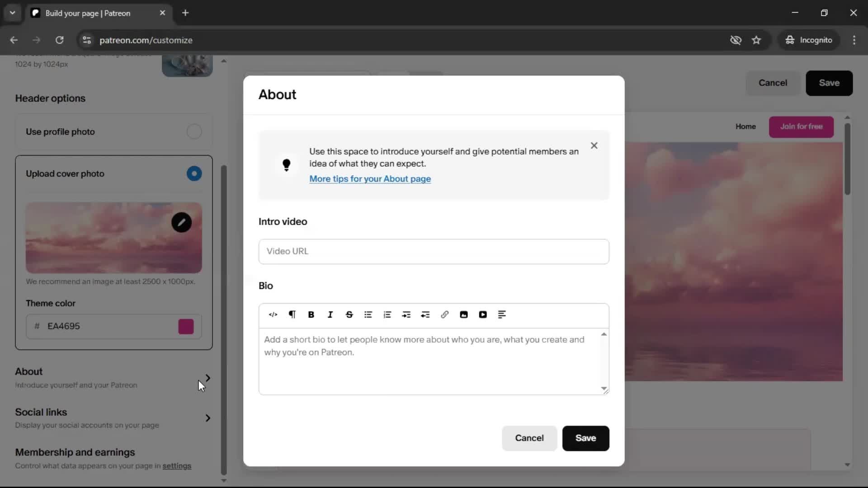Image resolution: width=868 pixels, height=488 pixels.
Task: Toggle bold formatting in the Bio editor
Action: click(311, 314)
